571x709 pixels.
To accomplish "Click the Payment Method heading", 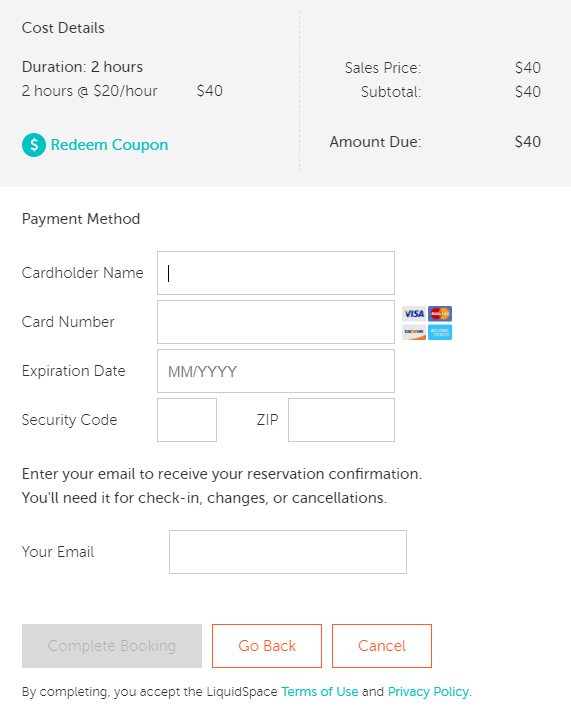I will 81,219.
